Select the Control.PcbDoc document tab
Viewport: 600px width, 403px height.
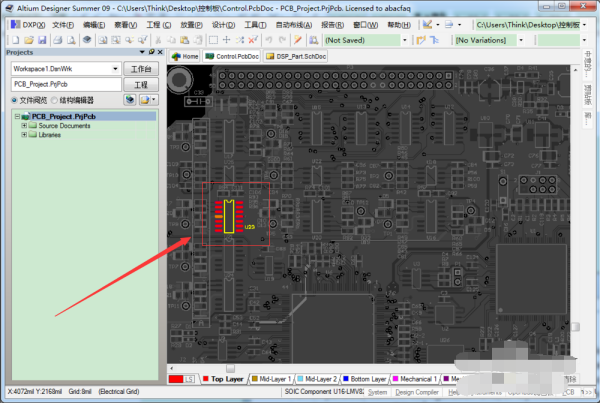point(232,57)
